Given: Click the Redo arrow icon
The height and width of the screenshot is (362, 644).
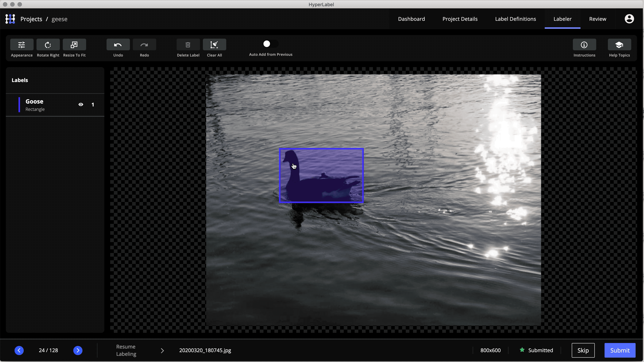Looking at the screenshot, I should click(144, 45).
